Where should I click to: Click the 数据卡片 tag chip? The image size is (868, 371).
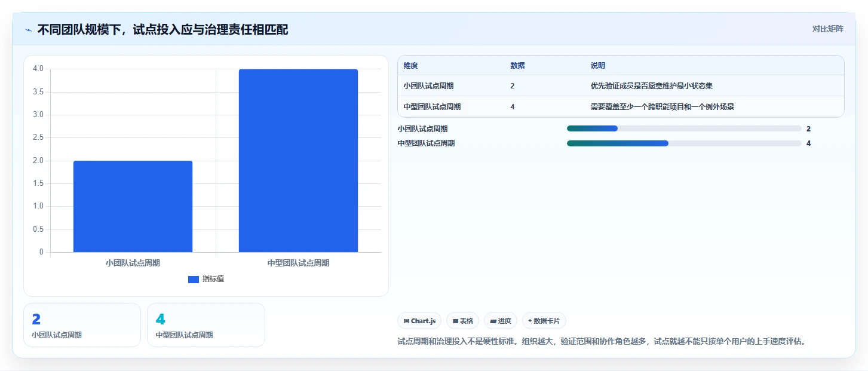point(544,321)
